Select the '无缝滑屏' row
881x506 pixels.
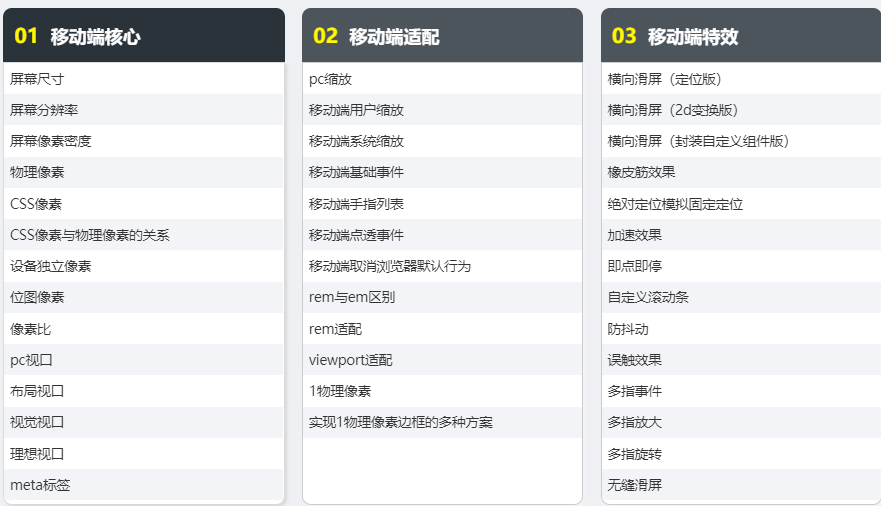pyautogui.click(x=741, y=485)
